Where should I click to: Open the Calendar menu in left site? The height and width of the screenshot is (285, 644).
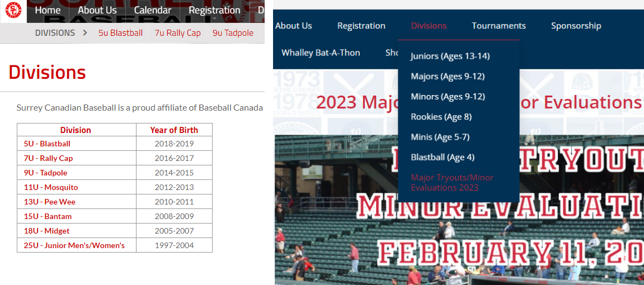[153, 10]
